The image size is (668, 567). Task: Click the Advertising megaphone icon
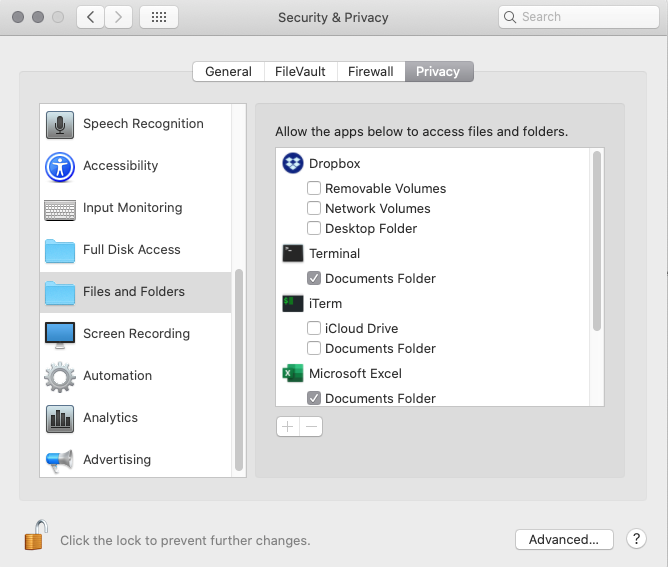coord(60,461)
